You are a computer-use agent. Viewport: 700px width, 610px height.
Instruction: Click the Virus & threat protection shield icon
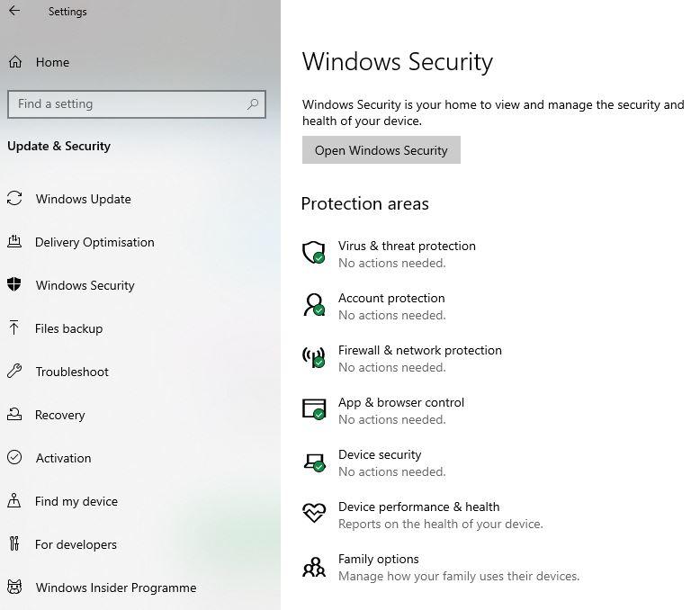314,253
